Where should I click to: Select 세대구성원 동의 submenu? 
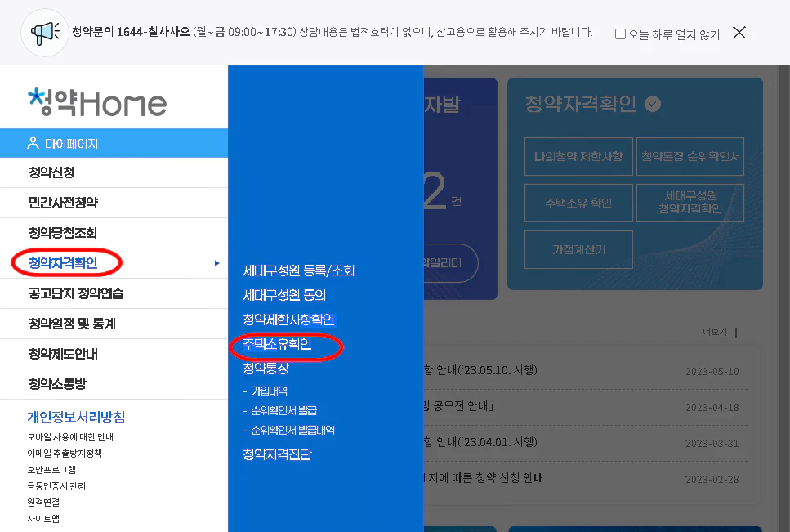pyautogui.click(x=284, y=295)
